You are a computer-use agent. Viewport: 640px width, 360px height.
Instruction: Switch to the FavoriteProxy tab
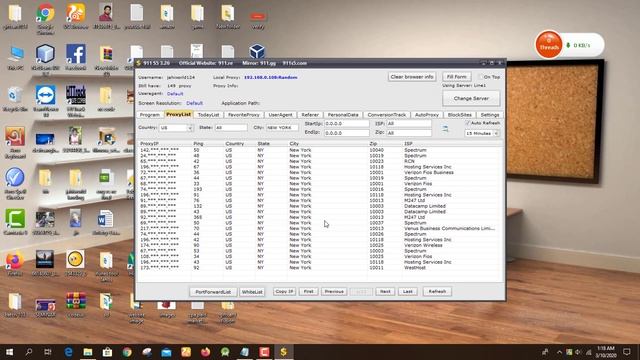point(244,115)
